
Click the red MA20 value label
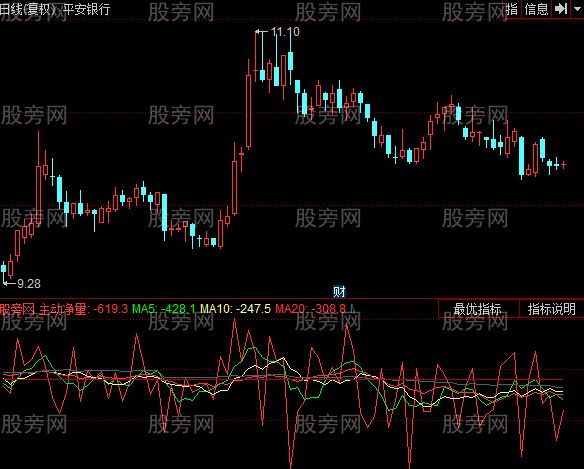click(311, 309)
